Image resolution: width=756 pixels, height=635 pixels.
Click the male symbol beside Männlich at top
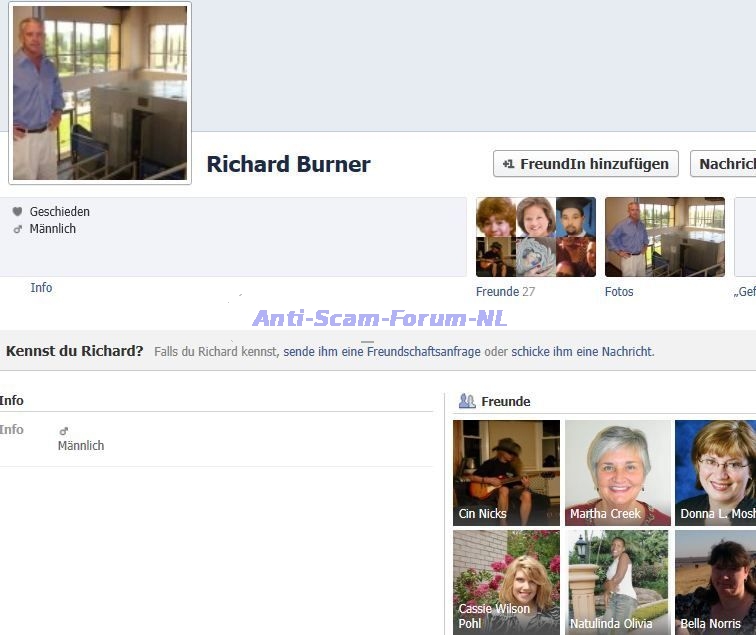coord(17,229)
